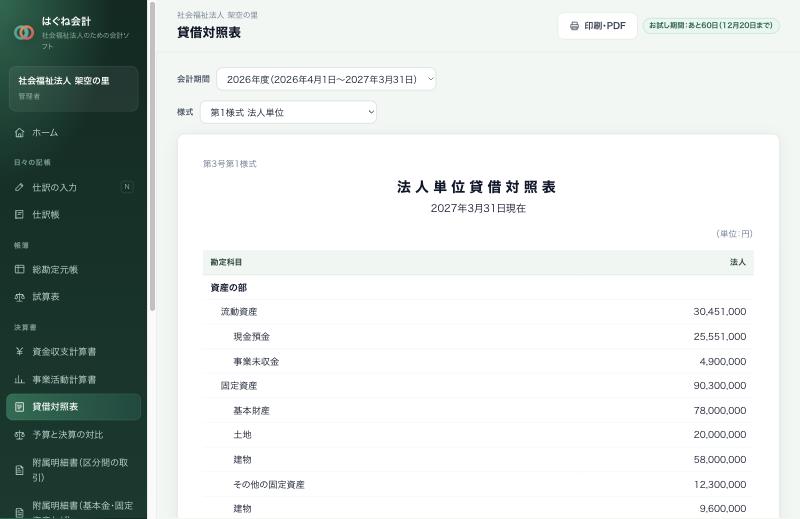Click the 58,000,000 amount
800x519 pixels.
pyautogui.click(x=719, y=460)
